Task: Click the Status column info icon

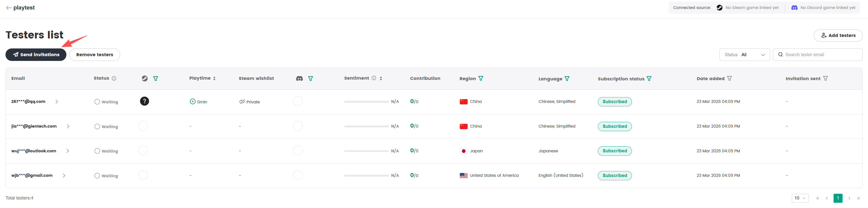Action: point(114,79)
